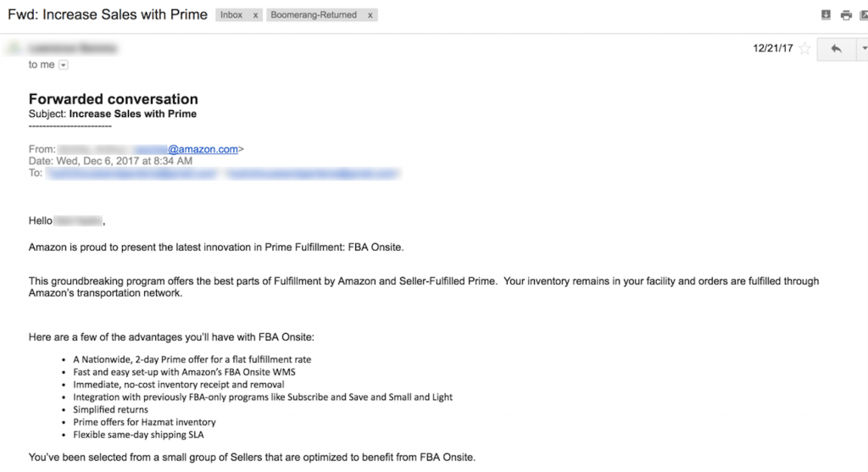Click the email subject 'Fwd: Increase Sales with Prime'
The height and width of the screenshot is (472, 868).
pyautogui.click(x=108, y=14)
